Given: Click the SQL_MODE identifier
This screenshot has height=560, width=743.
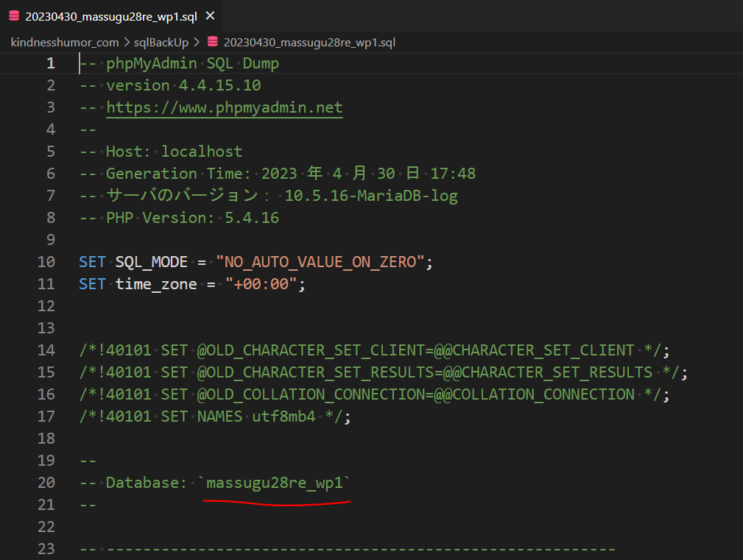Looking at the screenshot, I should [152, 262].
